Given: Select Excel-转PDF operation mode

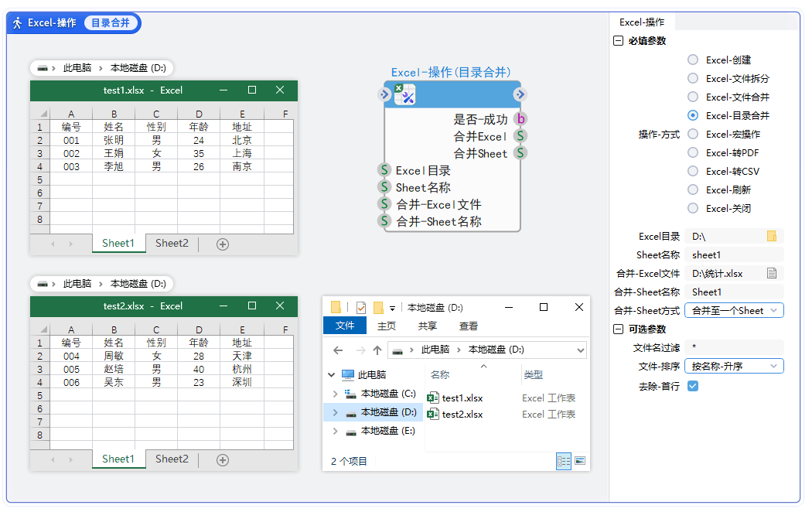Looking at the screenshot, I should [692, 152].
